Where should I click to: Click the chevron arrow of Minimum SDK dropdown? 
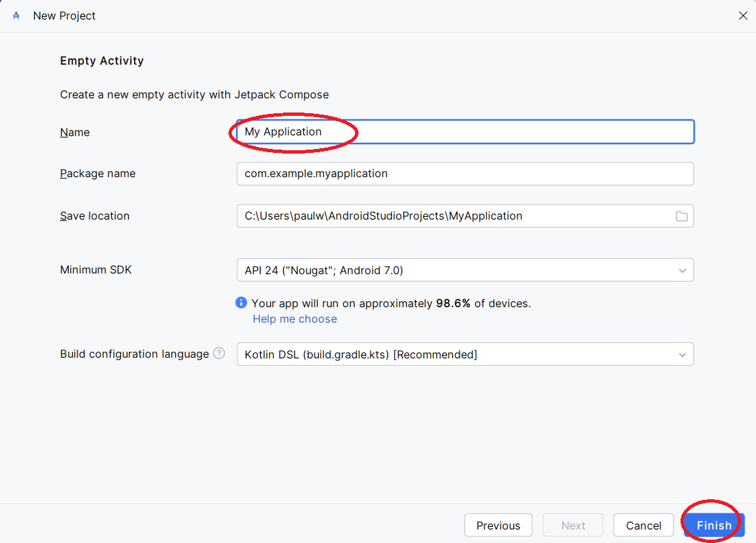(682, 271)
